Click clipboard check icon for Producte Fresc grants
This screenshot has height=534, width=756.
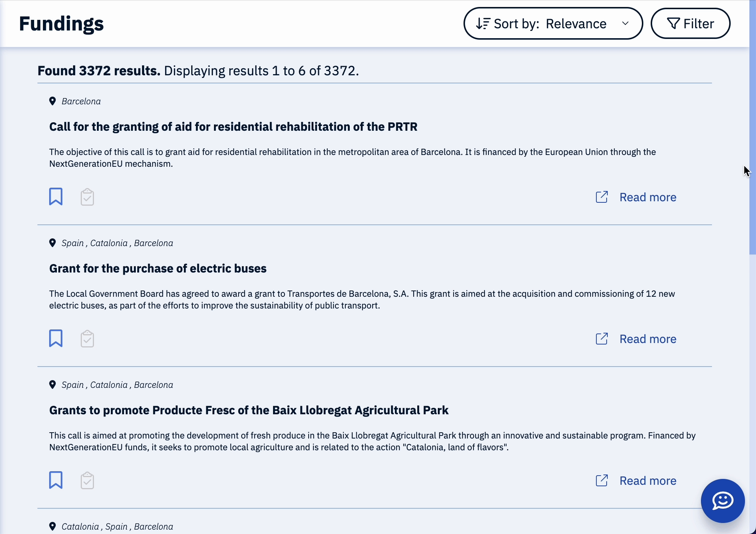(x=87, y=481)
